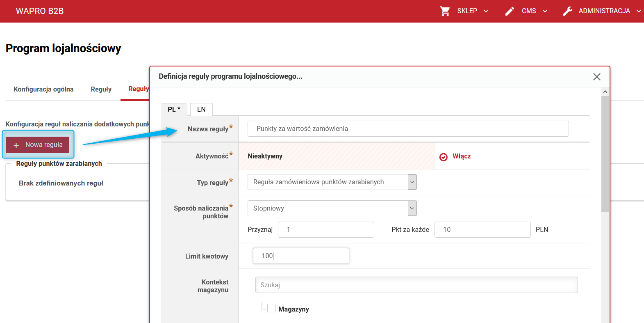Screen dimensions: 644x323
Task: Click the dialog title Definicja reguły text
Action: [x=230, y=76]
